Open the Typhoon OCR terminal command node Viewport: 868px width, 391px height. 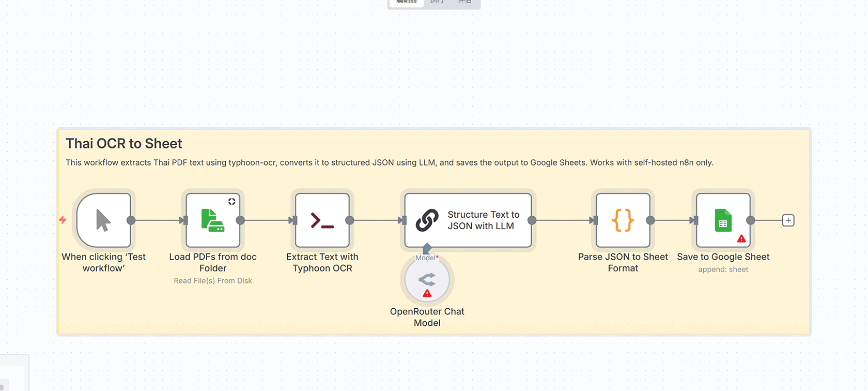tap(322, 220)
